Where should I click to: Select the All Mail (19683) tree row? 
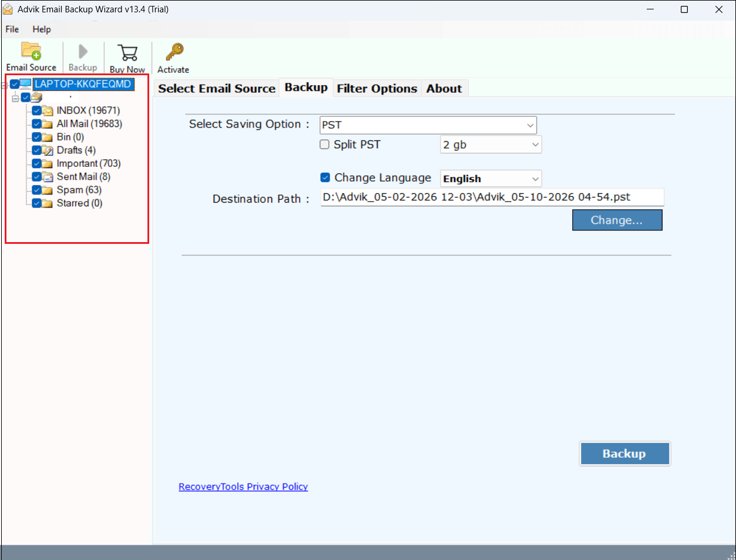pos(89,124)
